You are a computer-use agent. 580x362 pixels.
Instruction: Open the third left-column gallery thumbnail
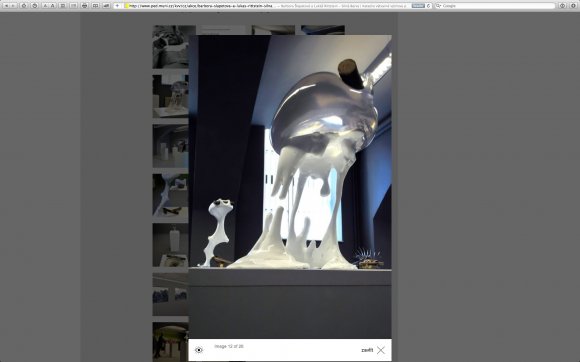click(x=171, y=146)
